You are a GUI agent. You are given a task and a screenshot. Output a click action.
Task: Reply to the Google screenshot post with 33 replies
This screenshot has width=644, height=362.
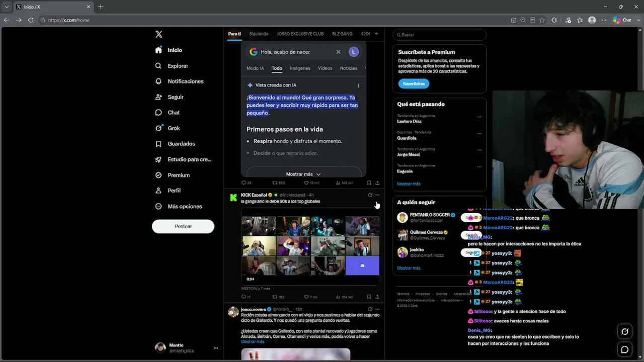[x=246, y=183]
